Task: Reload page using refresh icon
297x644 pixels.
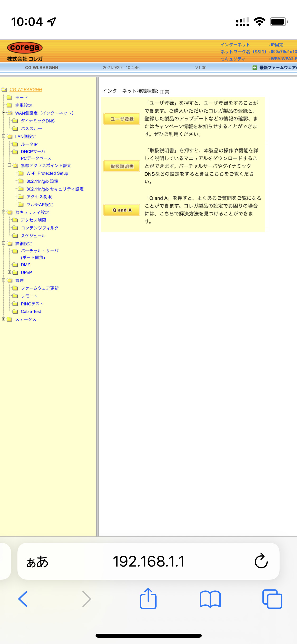Action: (x=261, y=561)
